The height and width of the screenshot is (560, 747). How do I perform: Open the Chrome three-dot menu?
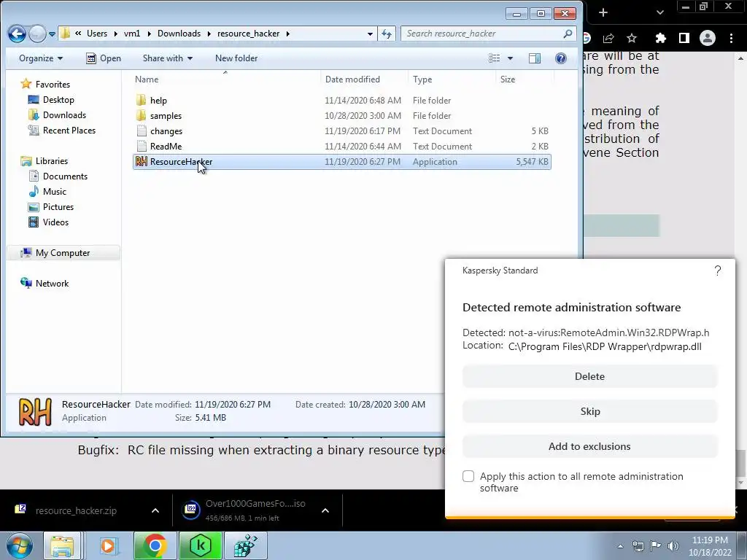click(x=731, y=38)
